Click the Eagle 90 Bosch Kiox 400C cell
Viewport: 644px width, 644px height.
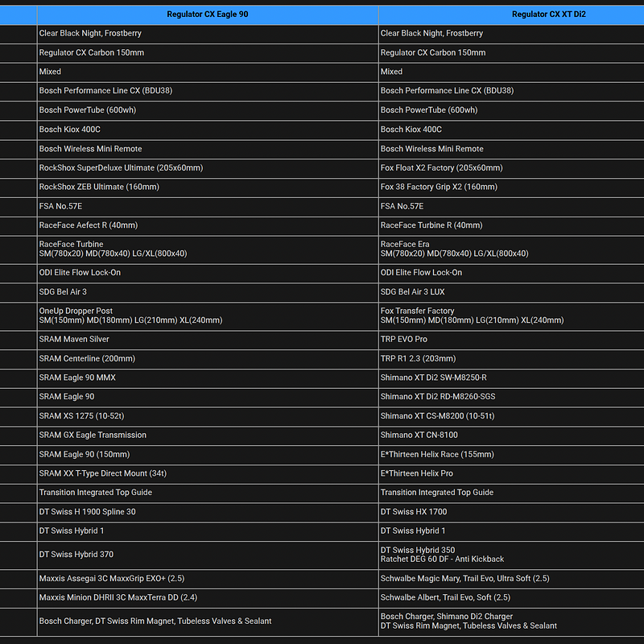pyautogui.click(x=208, y=130)
